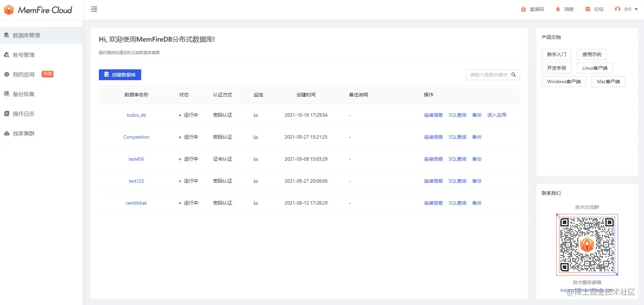Image resolution: width=644 pixels, height=305 pixels.
Task: Click the cluster icon beside 独享集群
Action: [x=6, y=133]
